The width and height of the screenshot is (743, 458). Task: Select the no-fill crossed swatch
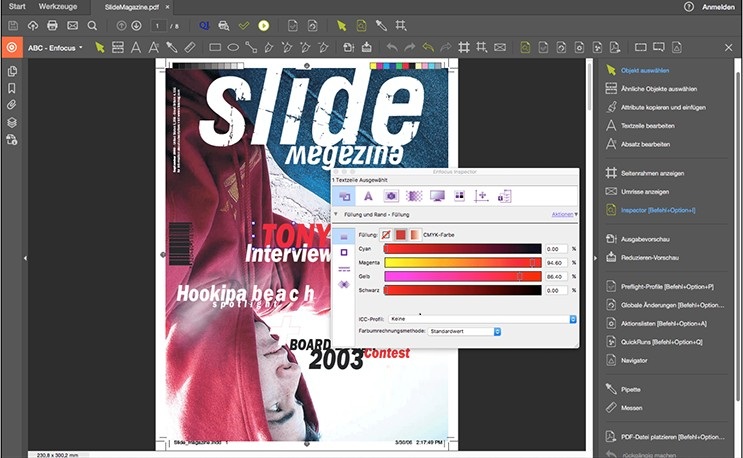pos(386,234)
